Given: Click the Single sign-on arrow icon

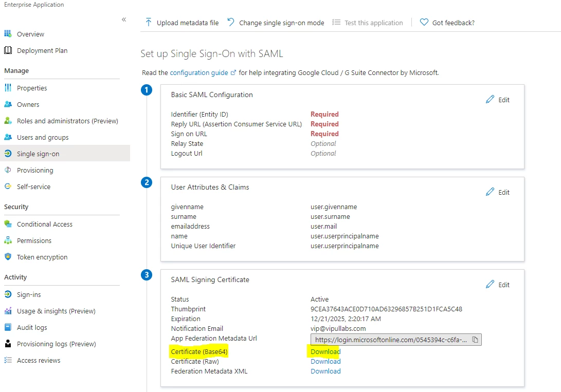Looking at the screenshot, I should click(x=8, y=154).
